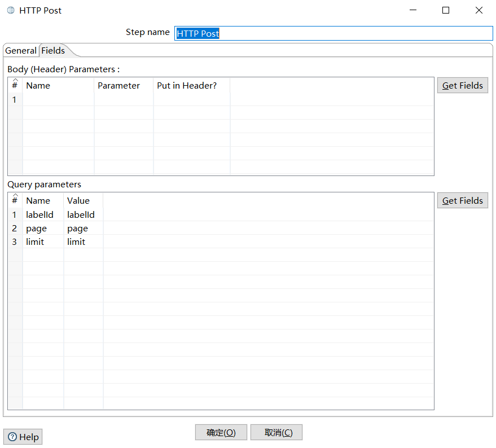Sort body parameters by # column header
The width and height of the screenshot is (496, 448).
point(15,85)
